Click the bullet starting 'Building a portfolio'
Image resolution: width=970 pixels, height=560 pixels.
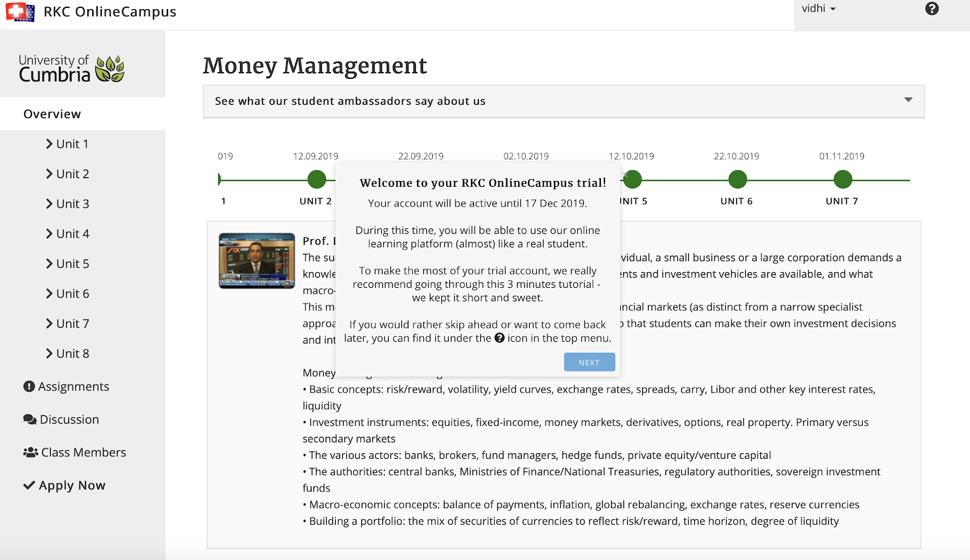click(571, 521)
